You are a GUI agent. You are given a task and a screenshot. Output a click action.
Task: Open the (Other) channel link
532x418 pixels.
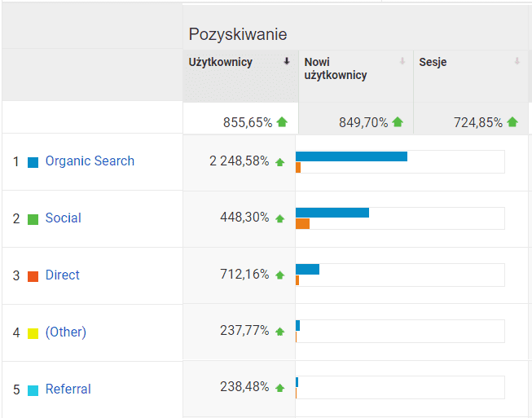click(x=66, y=332)
